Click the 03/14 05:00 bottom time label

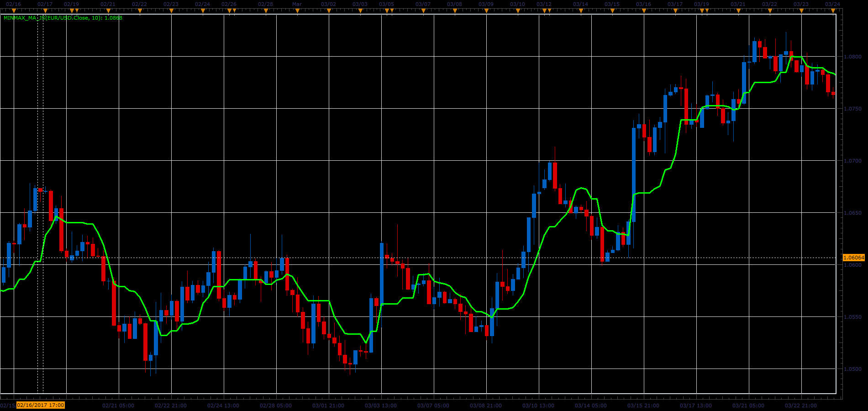pos(591,406)
